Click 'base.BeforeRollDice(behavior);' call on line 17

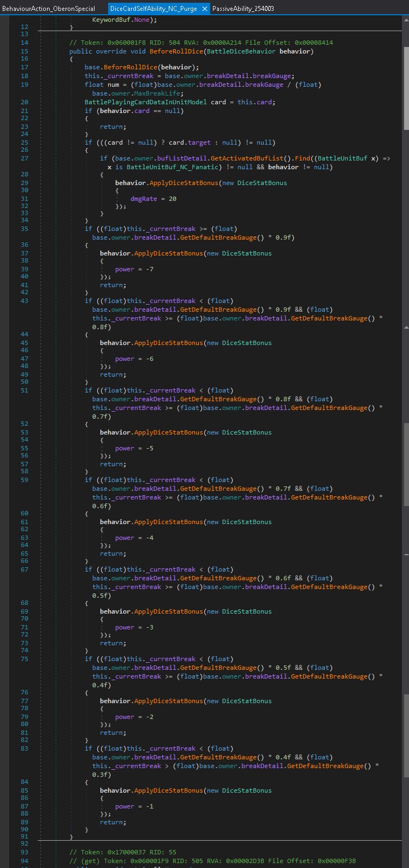pos(141,67)
